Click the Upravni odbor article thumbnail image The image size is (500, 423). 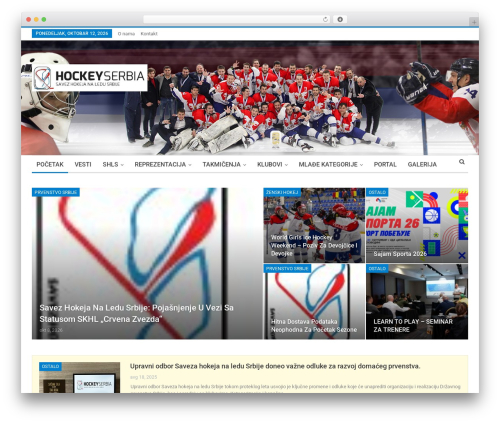[79, 378]
